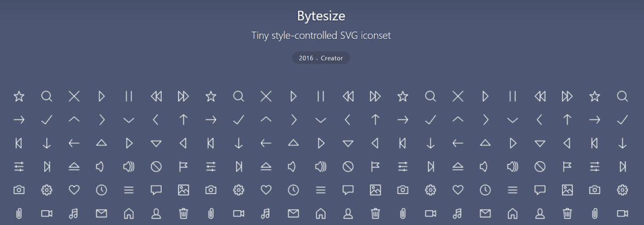Pick the leftmost trash can icon
Image resolution: width=644 pixels, height=225 pixels.
[x=184, y=213]
